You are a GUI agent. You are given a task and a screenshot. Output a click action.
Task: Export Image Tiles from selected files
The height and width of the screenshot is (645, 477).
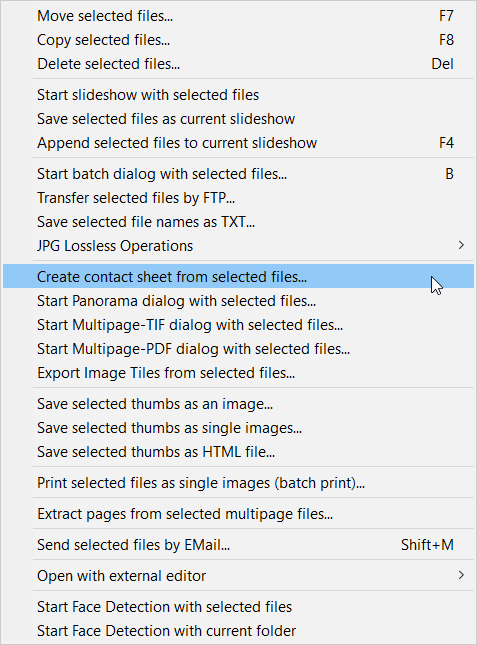coord(238,373)
